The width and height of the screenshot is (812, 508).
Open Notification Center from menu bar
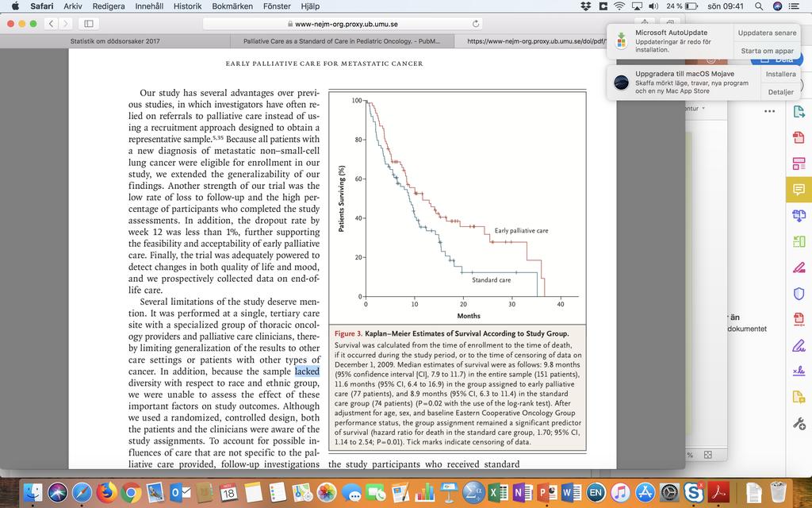[793, 6]
